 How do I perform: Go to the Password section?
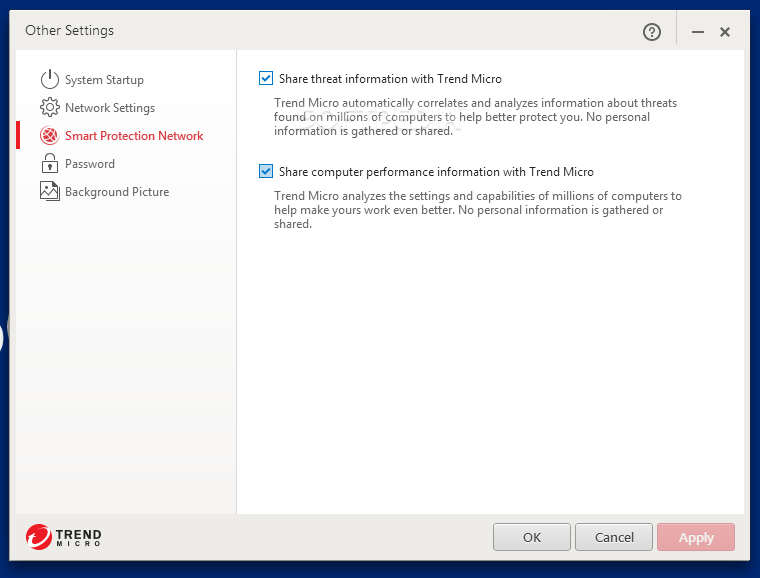point(90,164)
